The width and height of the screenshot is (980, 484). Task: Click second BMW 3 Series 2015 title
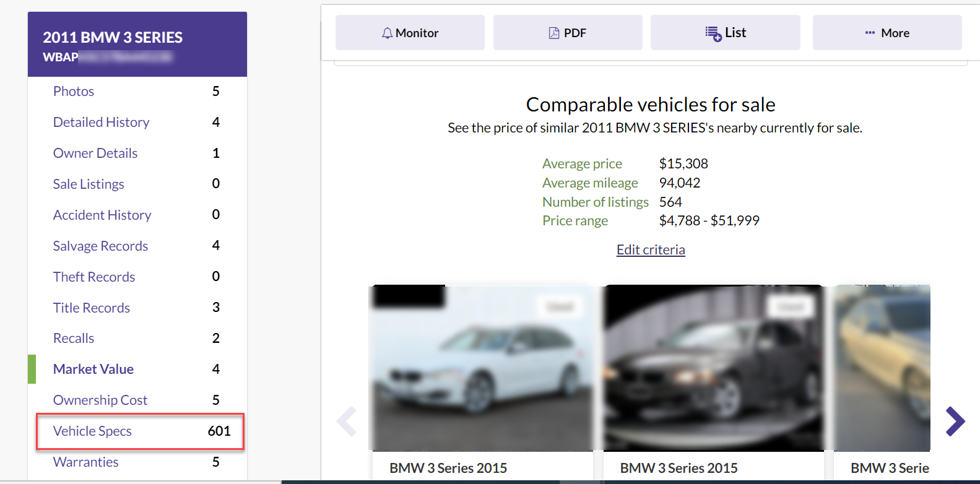click(679, 469)
